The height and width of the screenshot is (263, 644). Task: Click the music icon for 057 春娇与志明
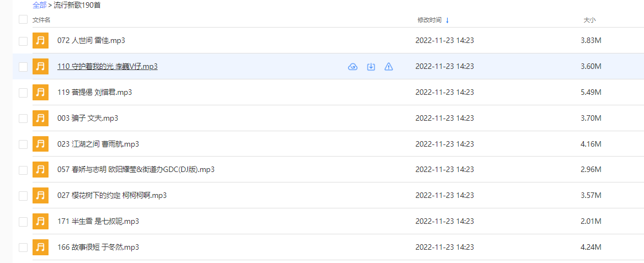[x=41, y=170]
